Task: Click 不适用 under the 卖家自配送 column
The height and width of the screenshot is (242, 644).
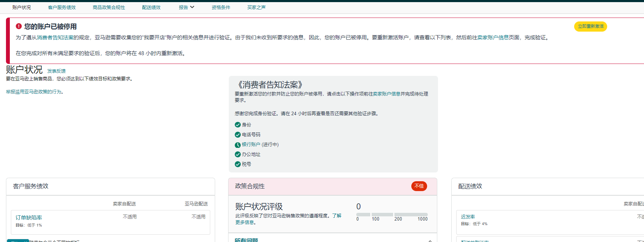Action: coord(130,217)
